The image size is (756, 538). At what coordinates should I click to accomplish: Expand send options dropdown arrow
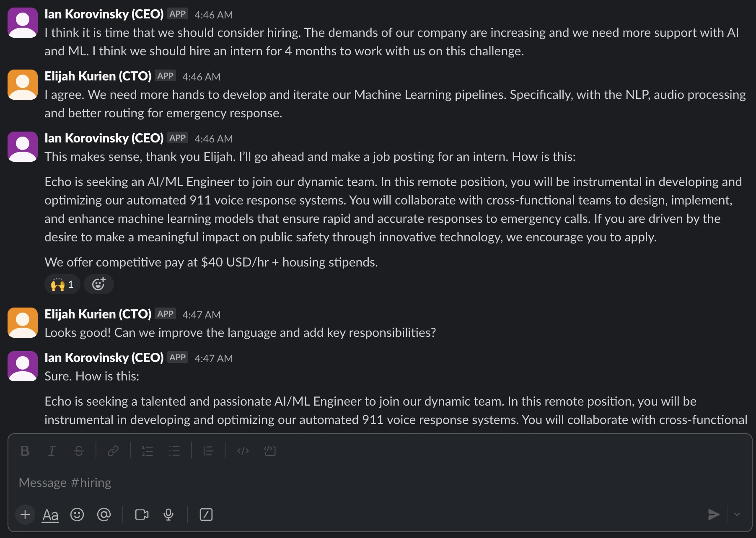pyautogui.click(x=737, y=515)
